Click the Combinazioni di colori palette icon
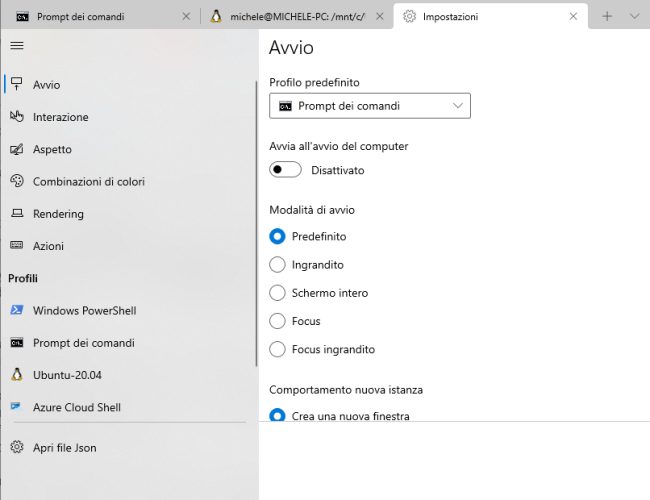 (16, 181)
